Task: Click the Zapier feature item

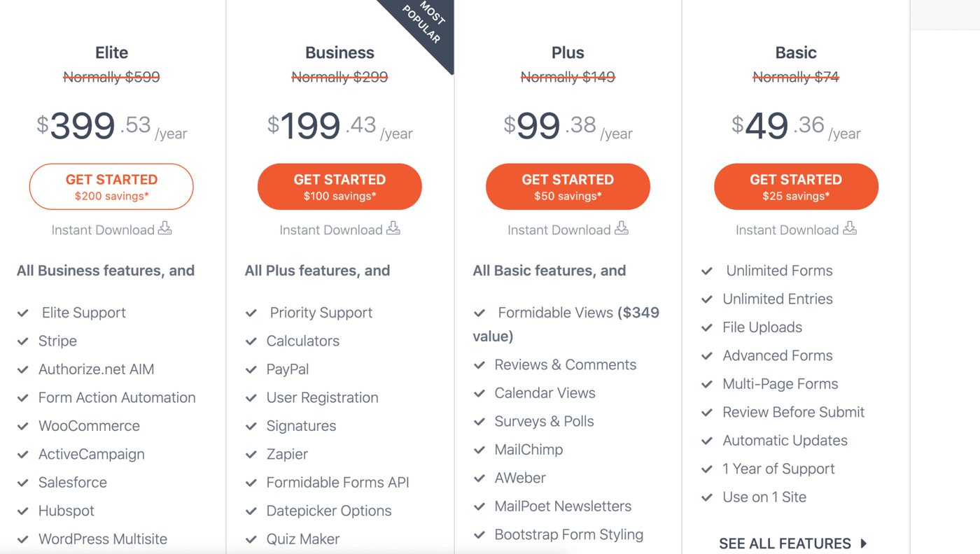Action: (287, 454)
